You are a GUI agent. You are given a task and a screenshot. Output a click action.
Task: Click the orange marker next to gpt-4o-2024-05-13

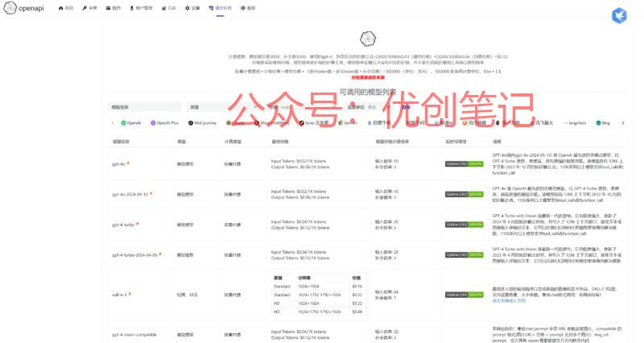(151, 193)
